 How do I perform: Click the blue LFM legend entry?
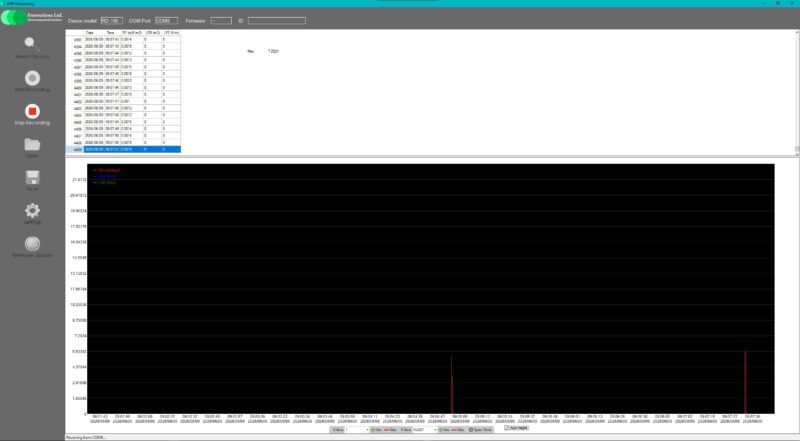(105, 177)
